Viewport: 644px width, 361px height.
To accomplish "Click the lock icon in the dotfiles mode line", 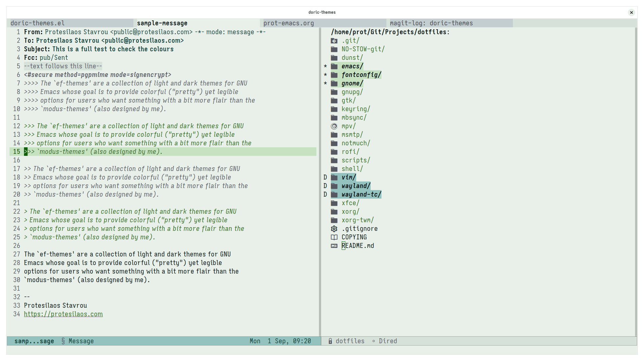I will (330, 341).
